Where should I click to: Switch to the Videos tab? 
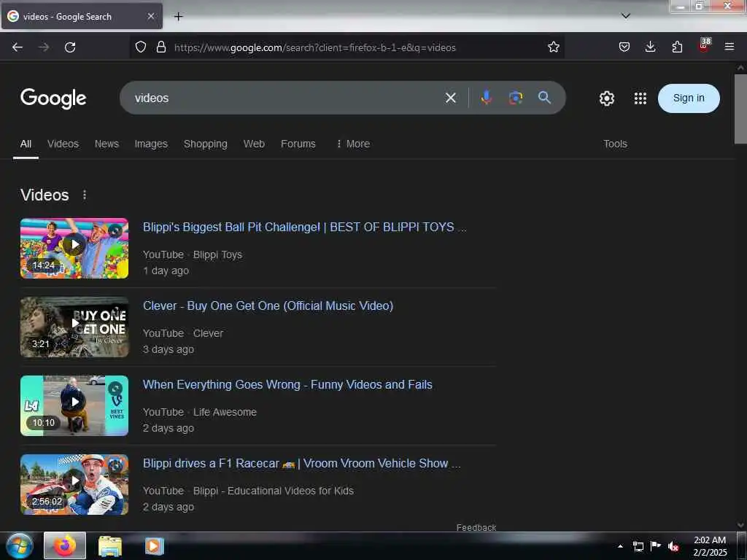click(63, 144)
